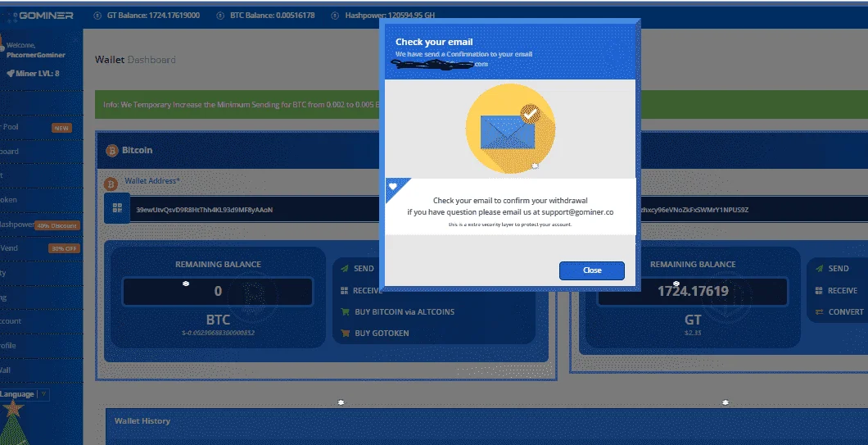This screenshot has width=868, height=445.
Task: Open the Profile sidebar menu item
Action: (x=40, y=346)
